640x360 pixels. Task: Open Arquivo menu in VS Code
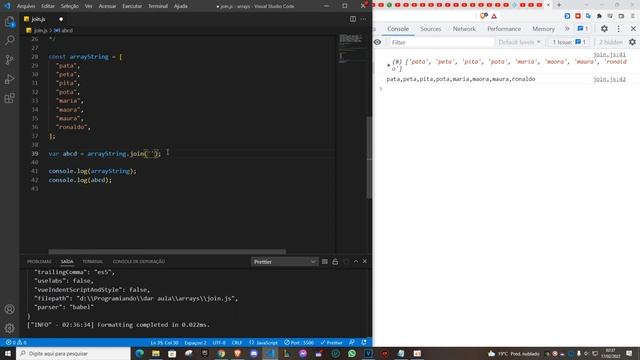click(x=26, y=6)
